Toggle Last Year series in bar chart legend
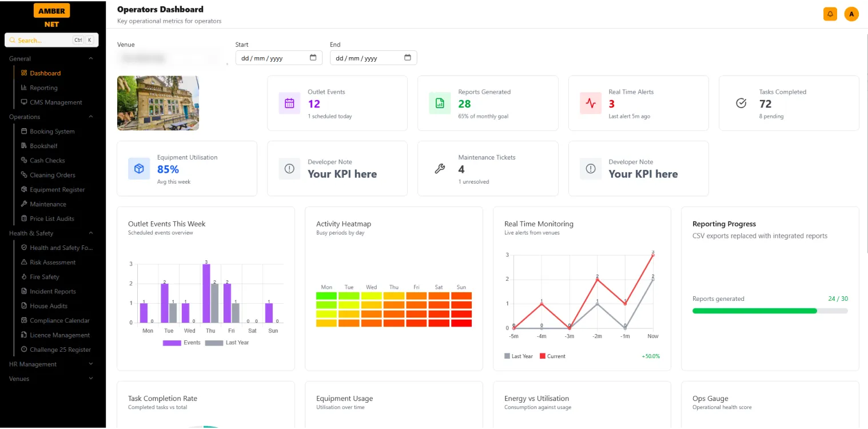This screenshot has width=868, height=429. (227, 343)
